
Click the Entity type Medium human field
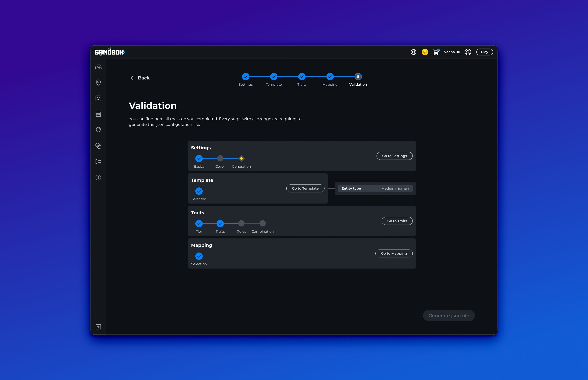coord(375,188)
